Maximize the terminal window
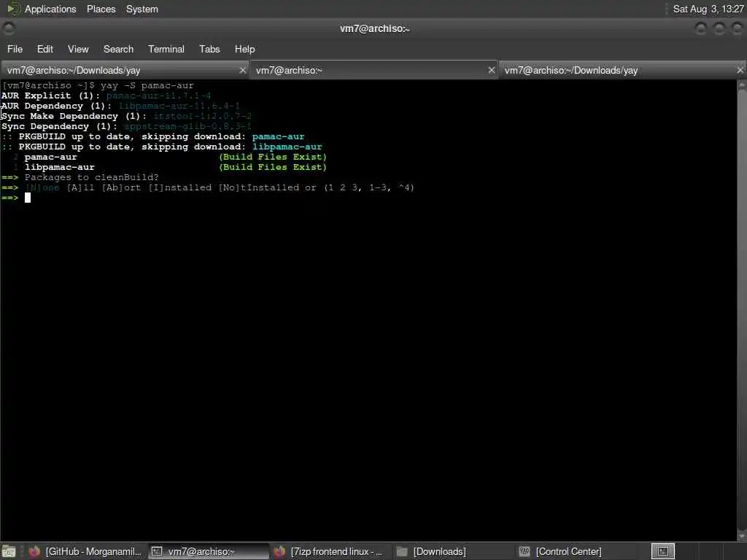Screen dimensions: 747x560 coord(719,28)
